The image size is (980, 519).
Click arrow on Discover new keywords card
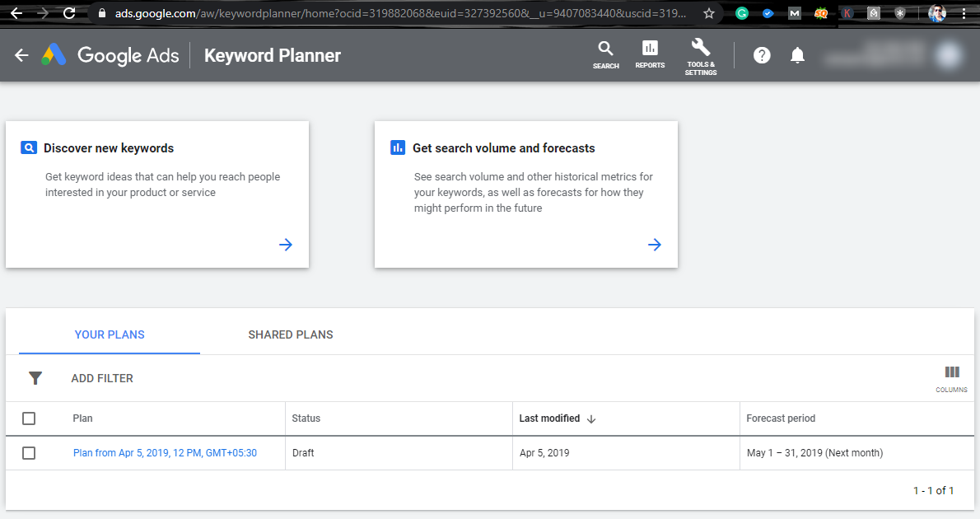point(286,245)
